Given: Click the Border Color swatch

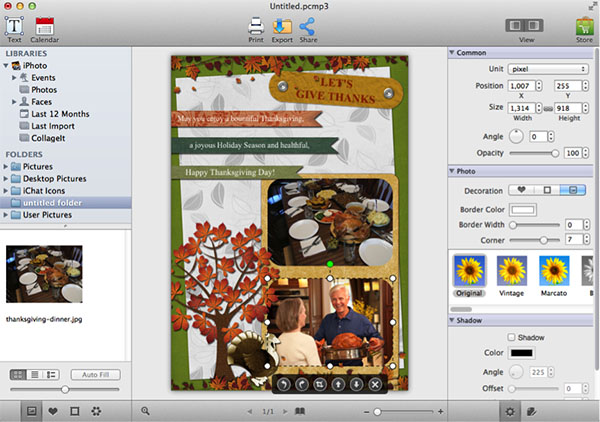Looking at the screenshot, I should coord(523,208).
